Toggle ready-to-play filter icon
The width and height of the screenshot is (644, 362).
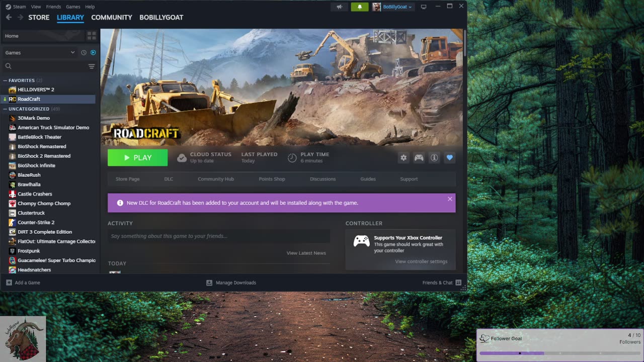click(x=93, y=52)
